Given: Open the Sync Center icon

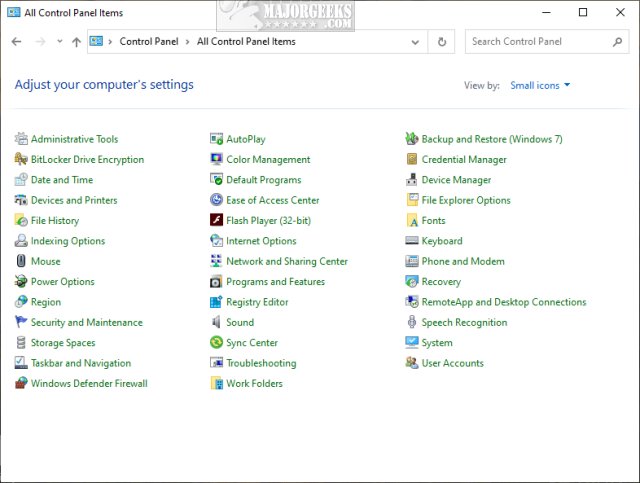Looking at the screenshot, I should click(217, 343).
